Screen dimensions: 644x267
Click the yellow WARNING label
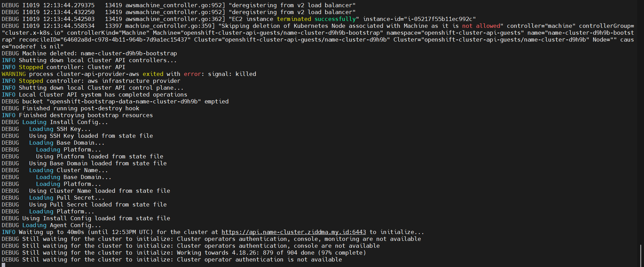tap(13, 74)
